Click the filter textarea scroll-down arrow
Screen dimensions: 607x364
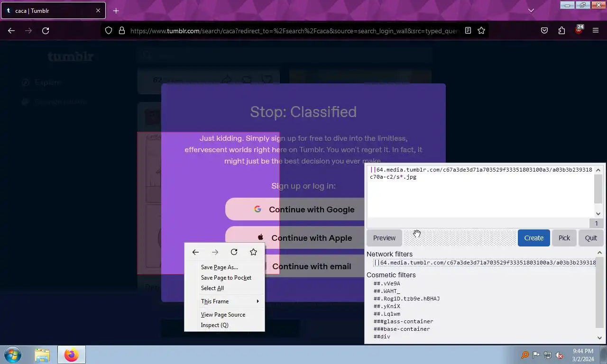(598, 214)
